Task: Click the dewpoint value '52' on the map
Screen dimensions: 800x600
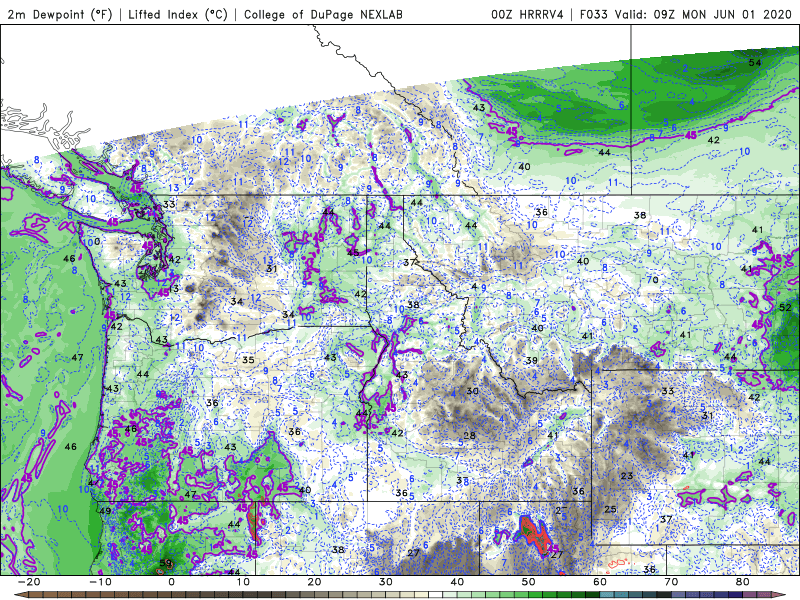Action: click(x=785, y=307)
